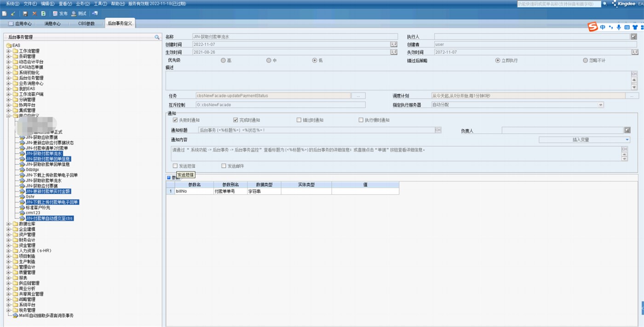Click the red X delete icon

click(34, 14)
